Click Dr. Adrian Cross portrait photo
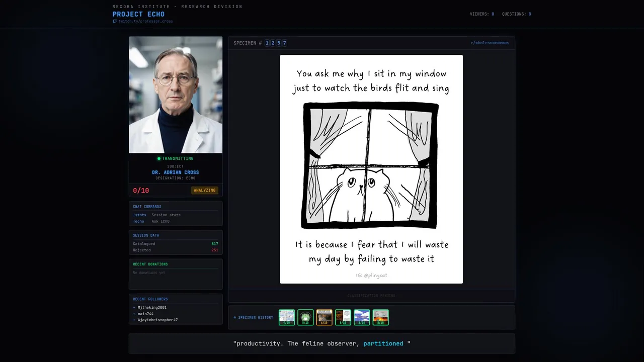 tap(176, 95)
